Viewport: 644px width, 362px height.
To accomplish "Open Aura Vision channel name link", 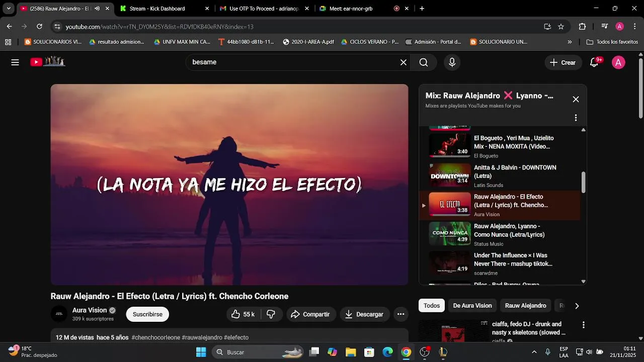I will tap(90, 310).
